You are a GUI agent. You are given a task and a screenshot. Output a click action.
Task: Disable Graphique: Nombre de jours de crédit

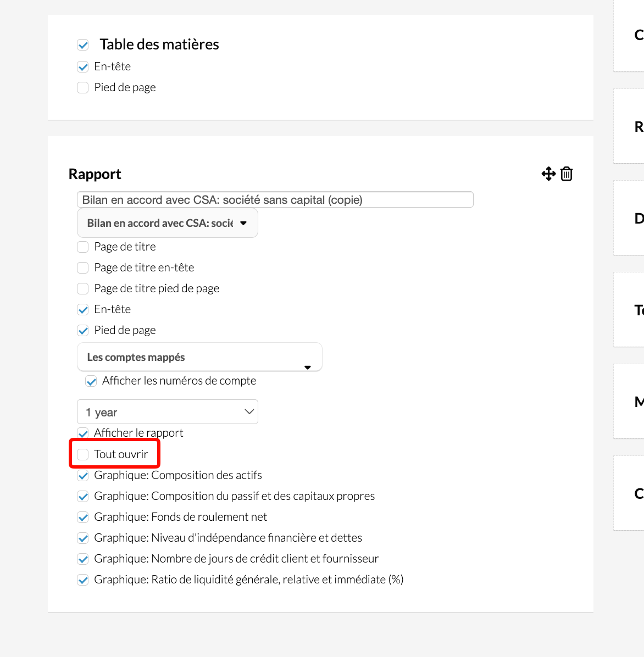tap(83, 559)
